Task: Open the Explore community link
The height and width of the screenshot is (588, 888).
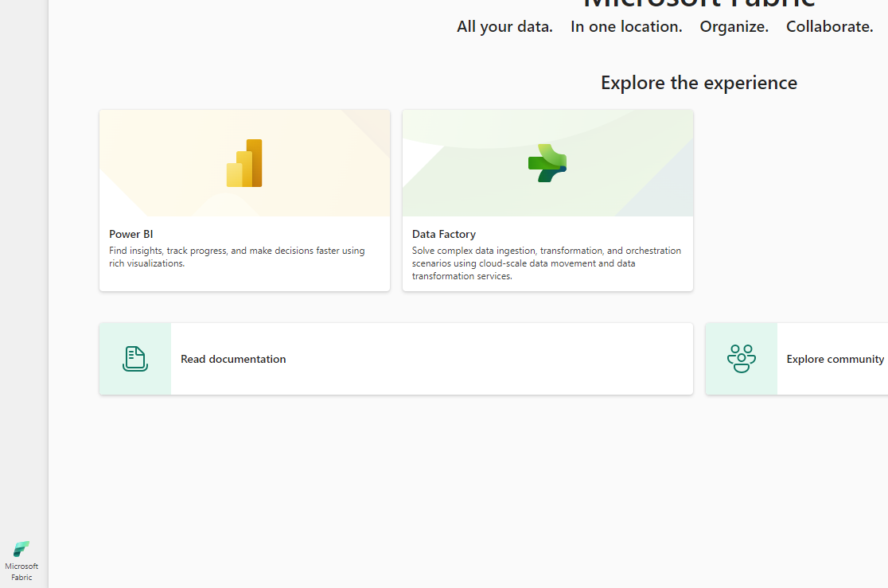Action: point(835,359)
